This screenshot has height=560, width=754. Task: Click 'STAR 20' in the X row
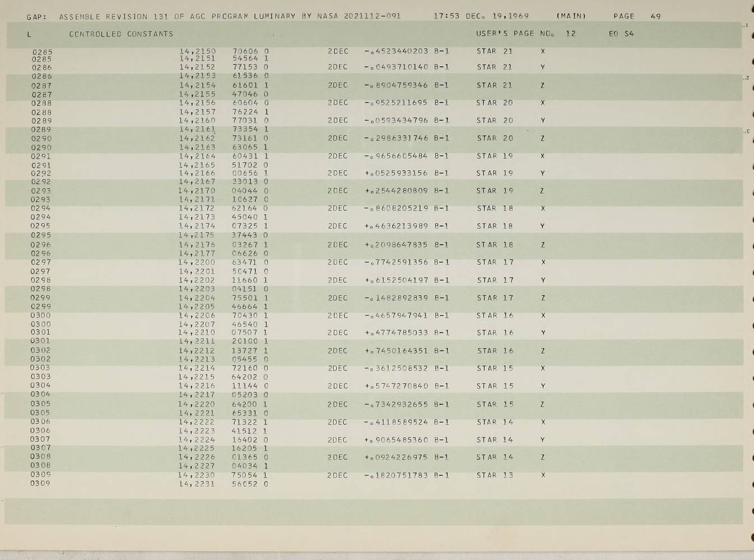495,102
